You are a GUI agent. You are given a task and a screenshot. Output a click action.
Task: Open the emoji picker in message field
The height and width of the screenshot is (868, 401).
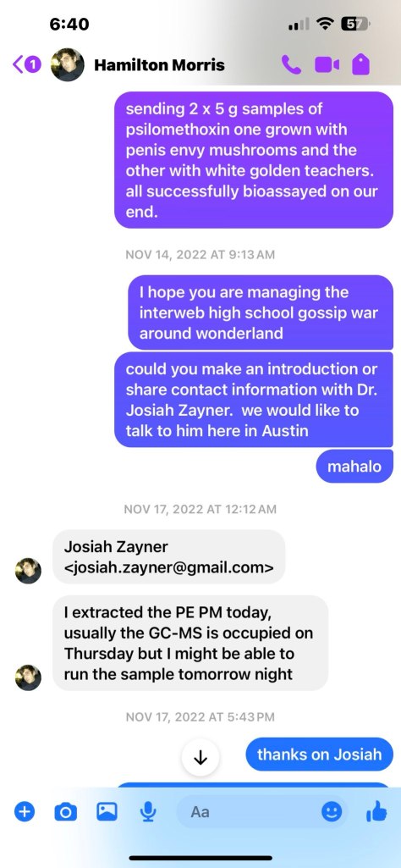(x=332, y=812)
